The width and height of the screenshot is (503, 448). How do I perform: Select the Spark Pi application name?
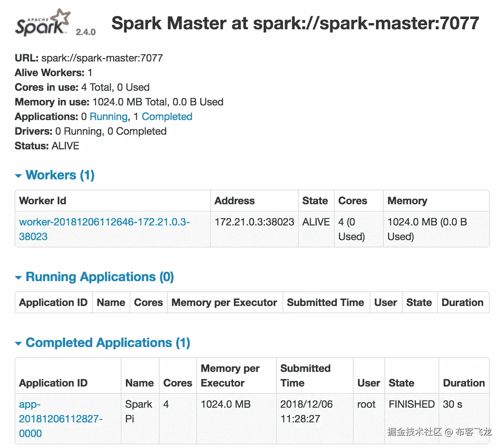click(x=138, y=411)
